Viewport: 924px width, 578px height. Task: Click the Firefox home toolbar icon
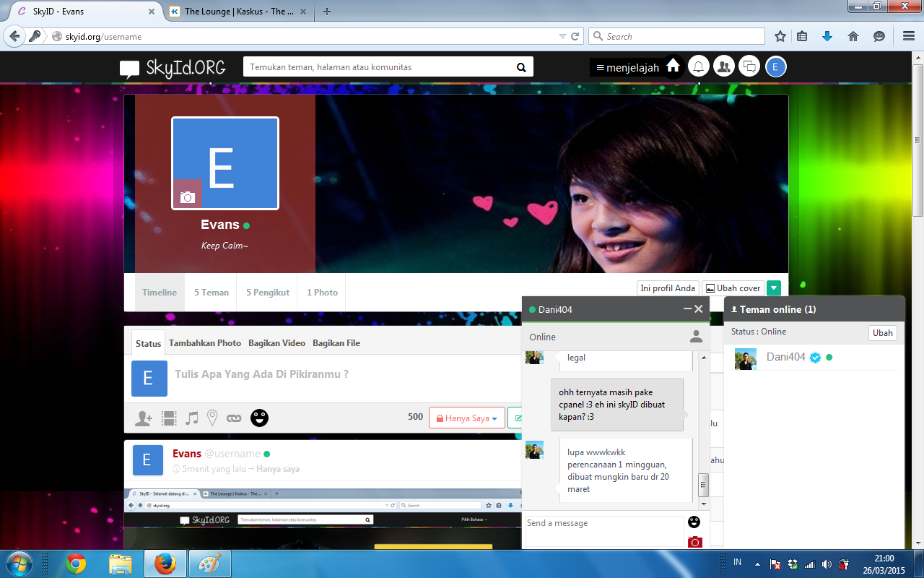(x=853, y=36)
